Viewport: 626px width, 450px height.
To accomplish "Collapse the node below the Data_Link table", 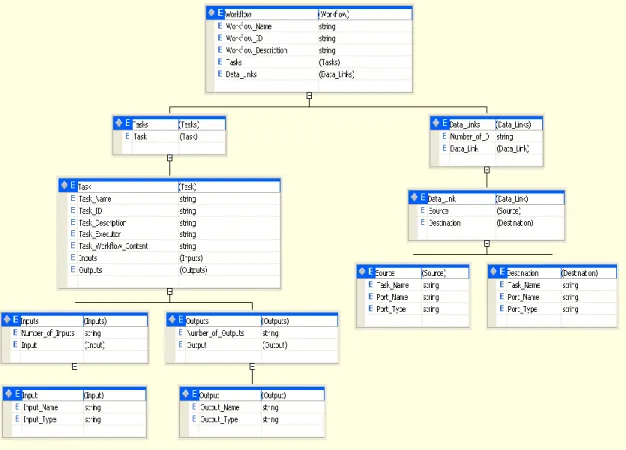I will 487,244.
